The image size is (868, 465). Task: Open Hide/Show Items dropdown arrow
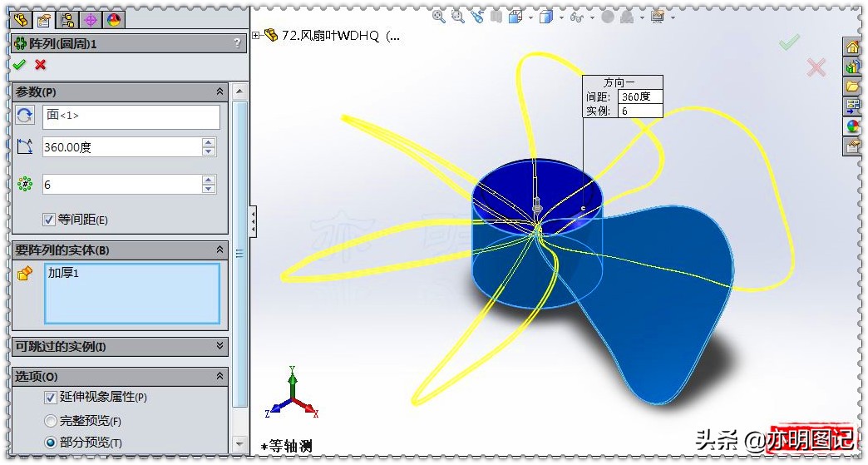592,17
